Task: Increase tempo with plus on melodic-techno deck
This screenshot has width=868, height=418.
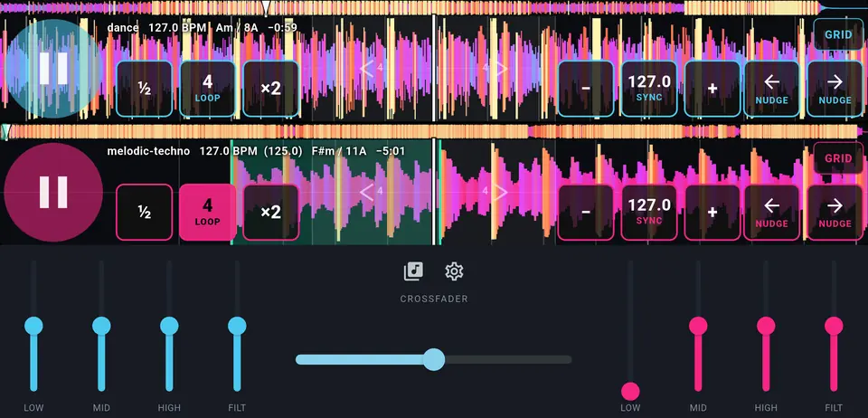Action: [x=712, y=212]
